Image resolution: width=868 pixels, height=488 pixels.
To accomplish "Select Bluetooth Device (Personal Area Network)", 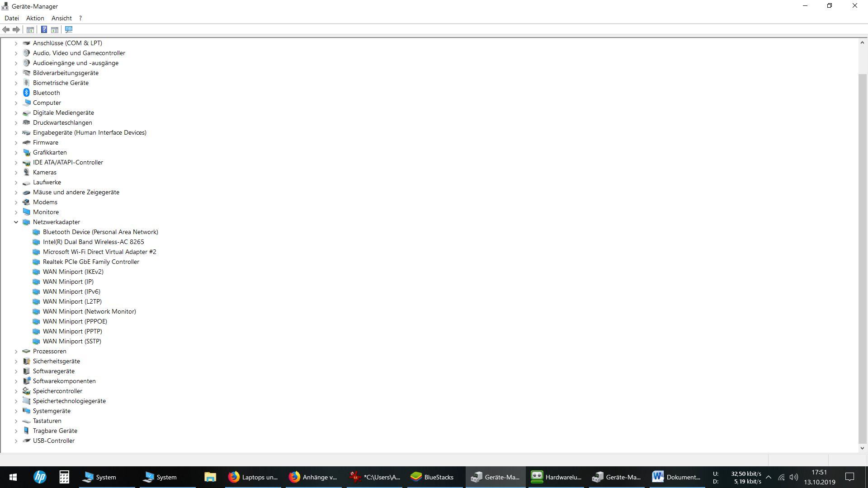I will tap(100, 232).
